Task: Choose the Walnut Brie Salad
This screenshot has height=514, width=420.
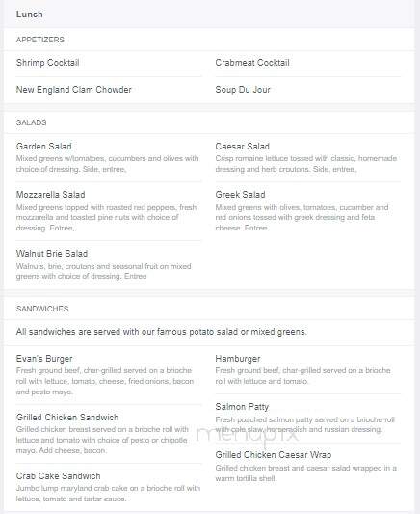Action: pos(52,253)
